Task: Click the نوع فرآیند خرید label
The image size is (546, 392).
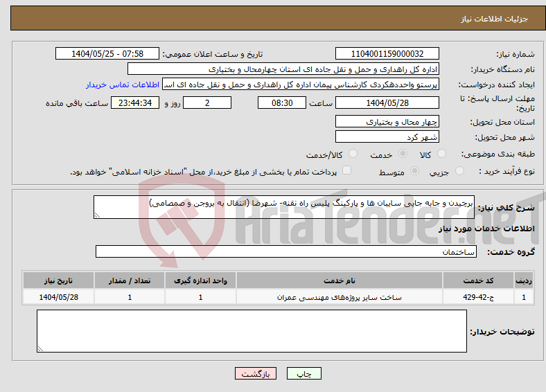Action: point(507,171)
